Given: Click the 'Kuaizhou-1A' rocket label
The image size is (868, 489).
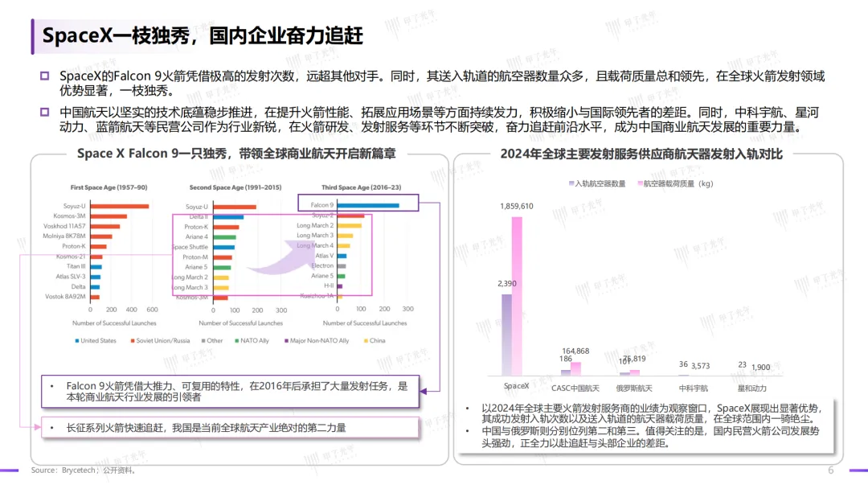Looking at the screenshot, I should [x=317, y=296].
